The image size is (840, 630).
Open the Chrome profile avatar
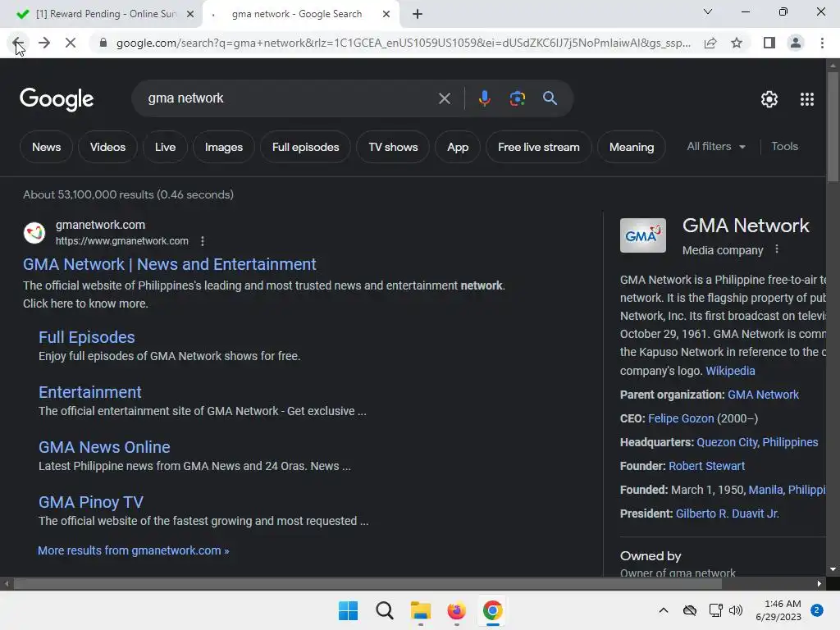click(796, 43)
